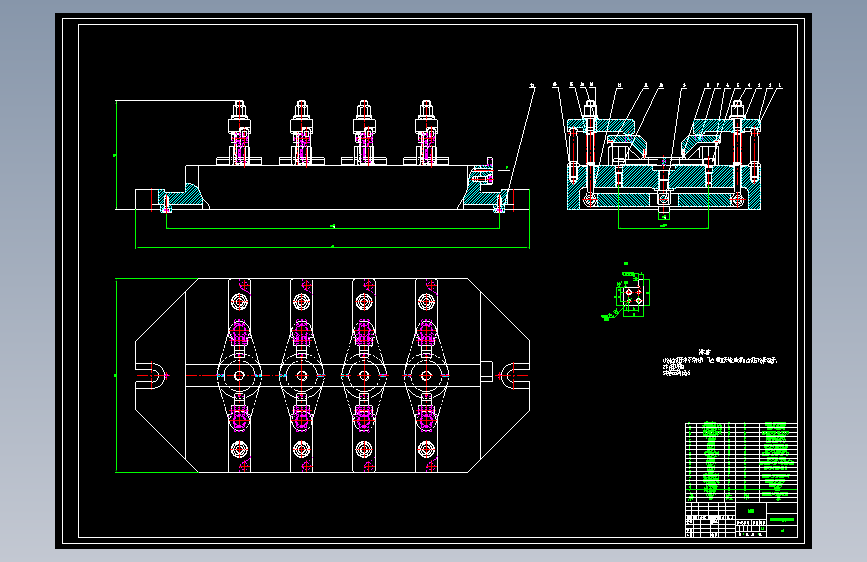
Task: Select the small green detail sketch
Action: pos(626,293)
